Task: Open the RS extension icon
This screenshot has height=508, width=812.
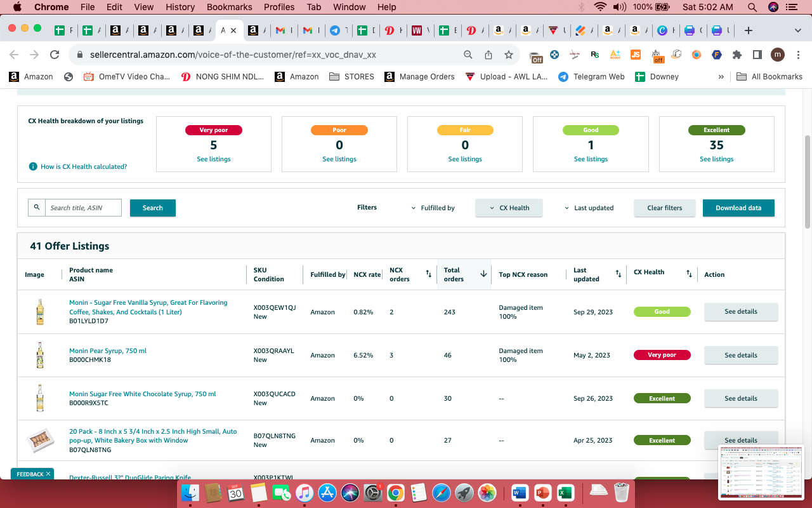Action: (x=594, y=55)
